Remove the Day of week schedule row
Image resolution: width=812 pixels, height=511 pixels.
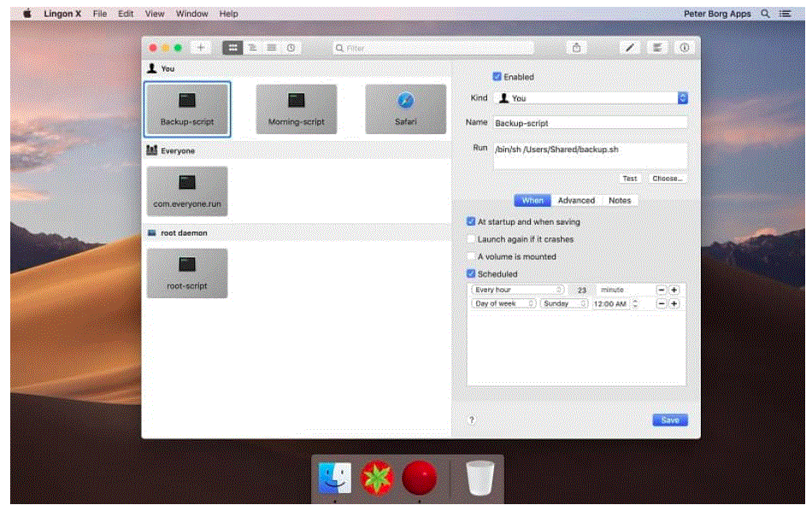[x=662, y=304]
